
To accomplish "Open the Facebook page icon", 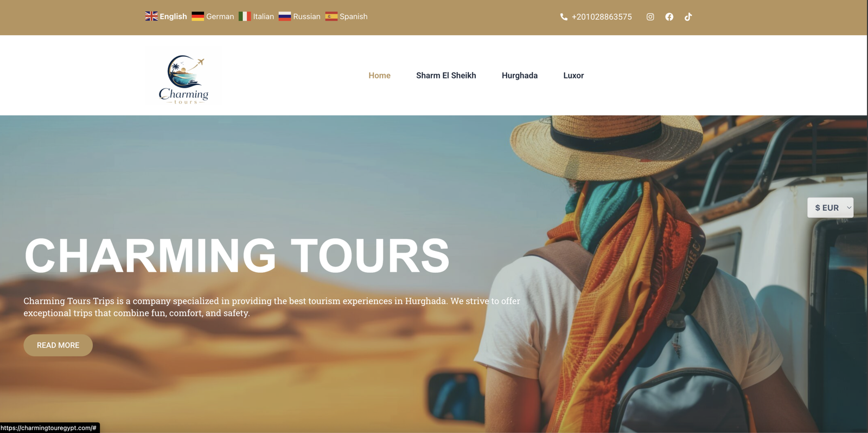I will 669,17.
